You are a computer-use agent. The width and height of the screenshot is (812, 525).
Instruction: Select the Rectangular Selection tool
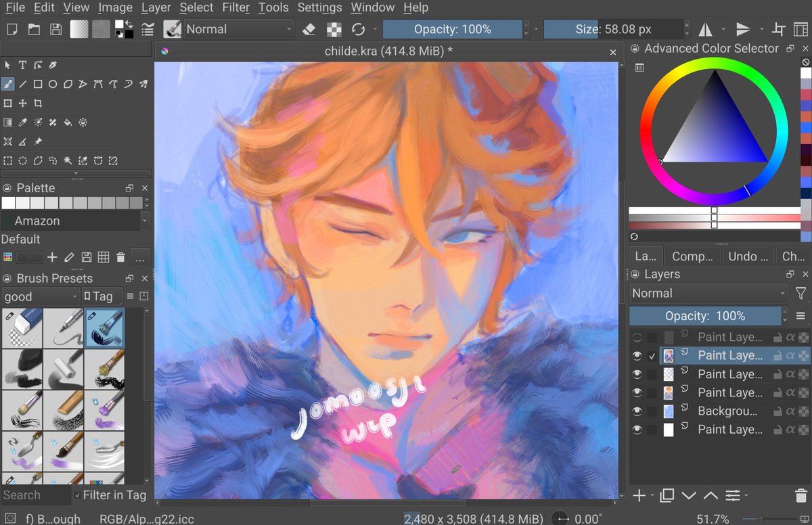click(7, 160)
